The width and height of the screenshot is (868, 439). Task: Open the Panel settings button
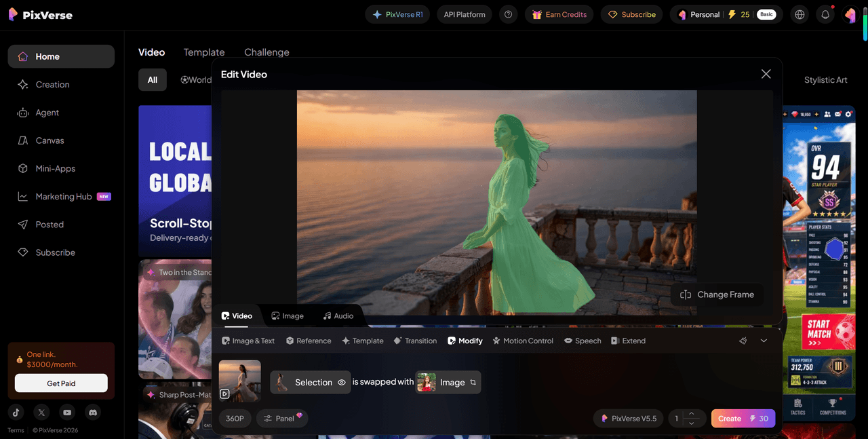[x=282, y=419]
